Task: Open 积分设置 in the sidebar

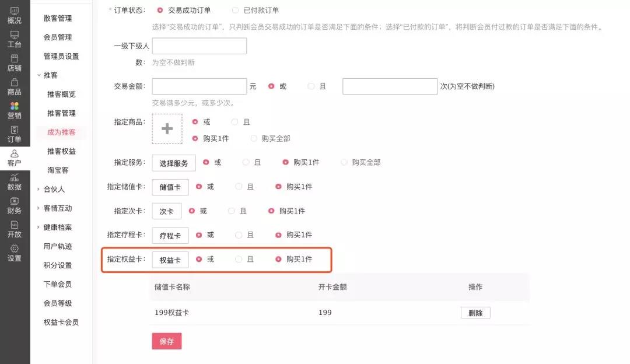Action: (x=58, y=265)
